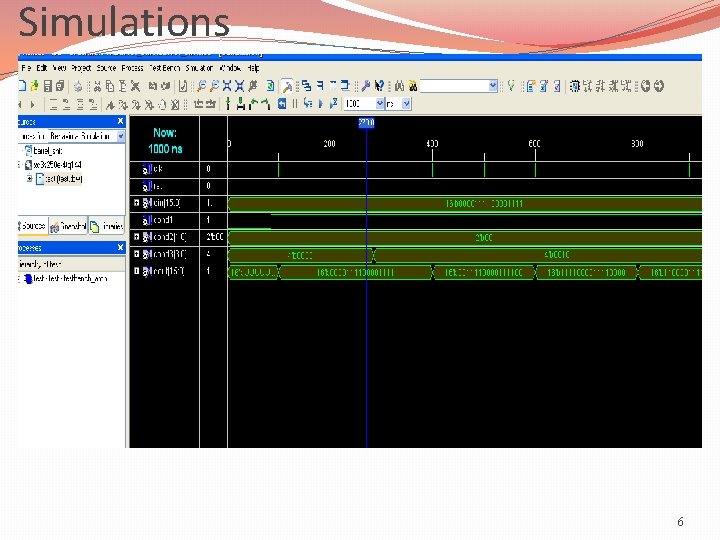Image resolution: width=720 pixels, height=540 pixels.
Task: Click the highlighted hammer tool icon
Action: click(287, 86)
